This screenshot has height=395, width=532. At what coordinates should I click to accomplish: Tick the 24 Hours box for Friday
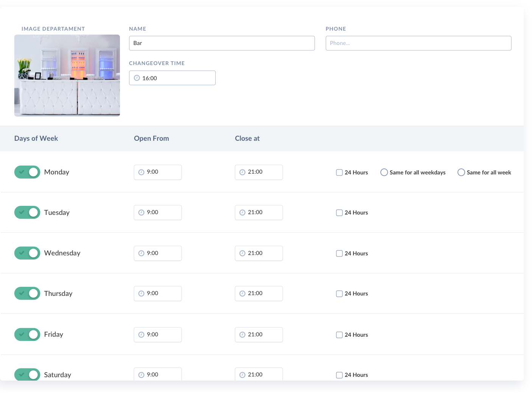339,335
